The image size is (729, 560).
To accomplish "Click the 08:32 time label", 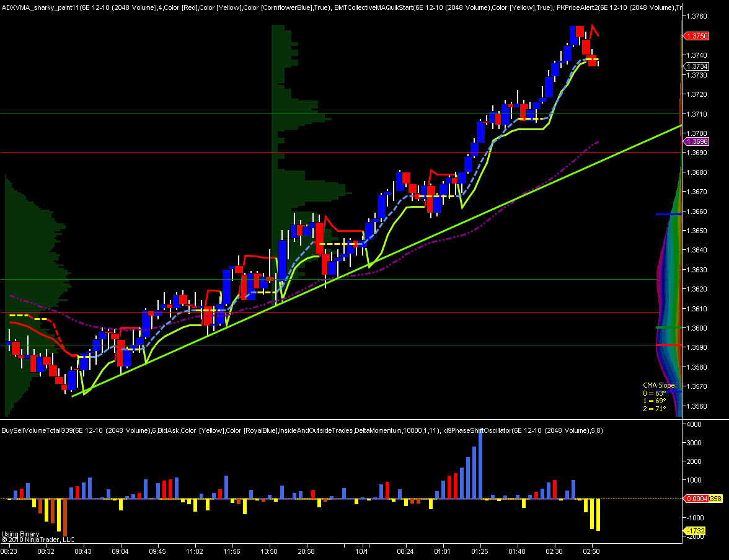I will click(x=46, y=552).
